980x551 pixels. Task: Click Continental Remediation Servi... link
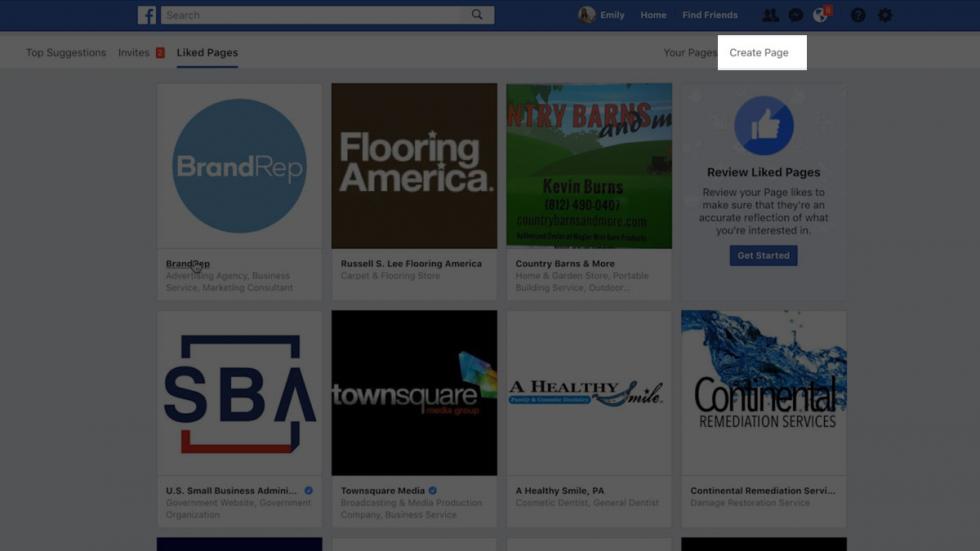pyautogui.click(x=762, y=490)
